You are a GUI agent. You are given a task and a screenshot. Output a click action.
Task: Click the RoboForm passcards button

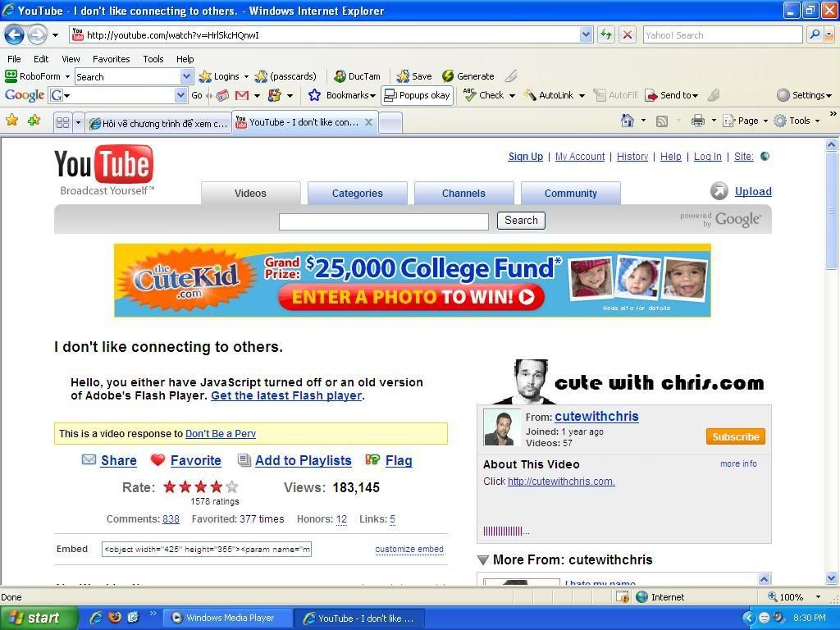285,76
